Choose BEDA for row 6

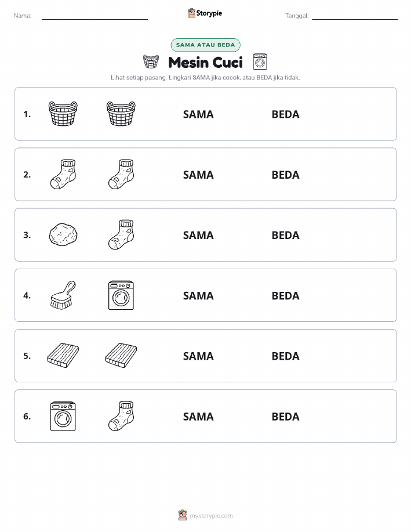(286, 417)
